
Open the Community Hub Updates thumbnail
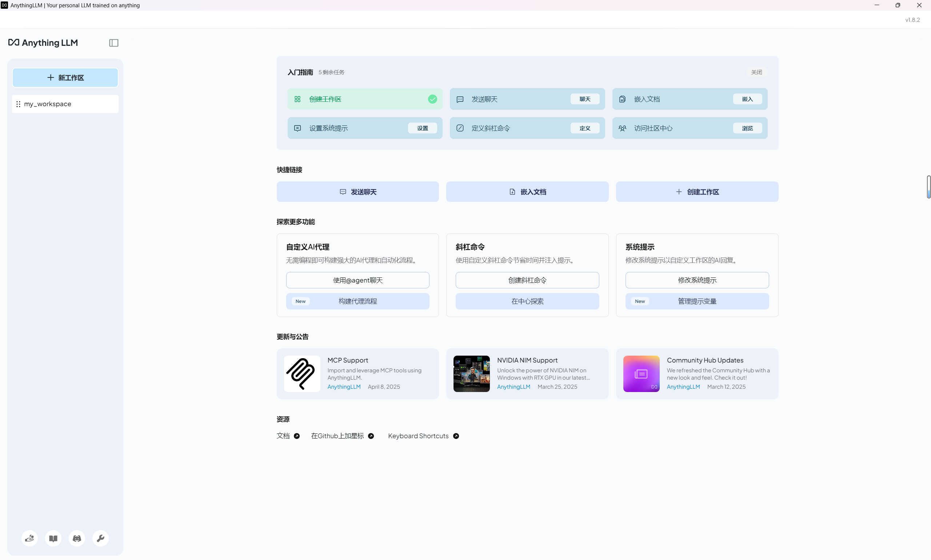pos(641,374)
